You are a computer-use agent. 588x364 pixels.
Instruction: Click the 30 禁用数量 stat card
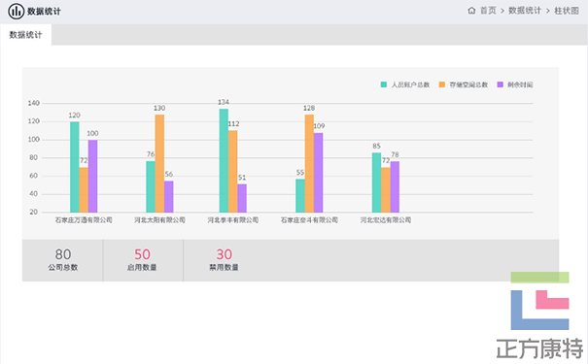pyautogui.click(x=224, y=260)
